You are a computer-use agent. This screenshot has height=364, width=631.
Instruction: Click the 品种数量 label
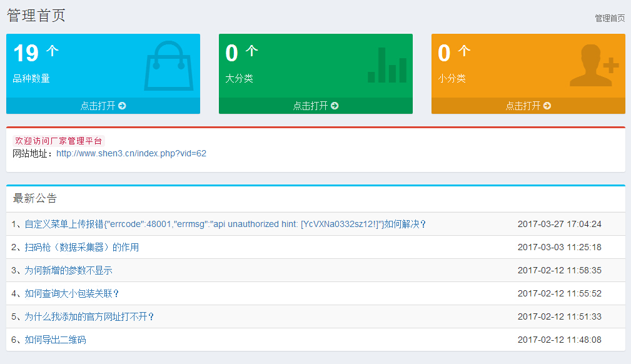[x=31, y=79]
